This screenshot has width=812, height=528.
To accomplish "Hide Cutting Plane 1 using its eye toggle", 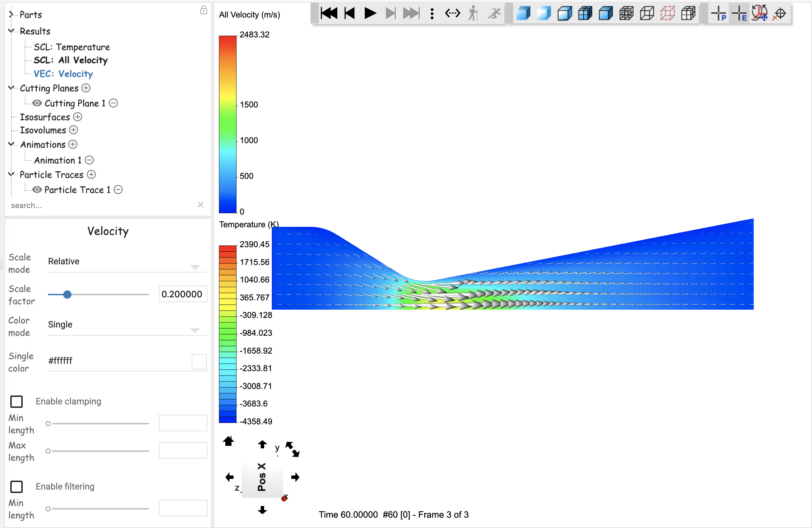I will pos(37,103).
